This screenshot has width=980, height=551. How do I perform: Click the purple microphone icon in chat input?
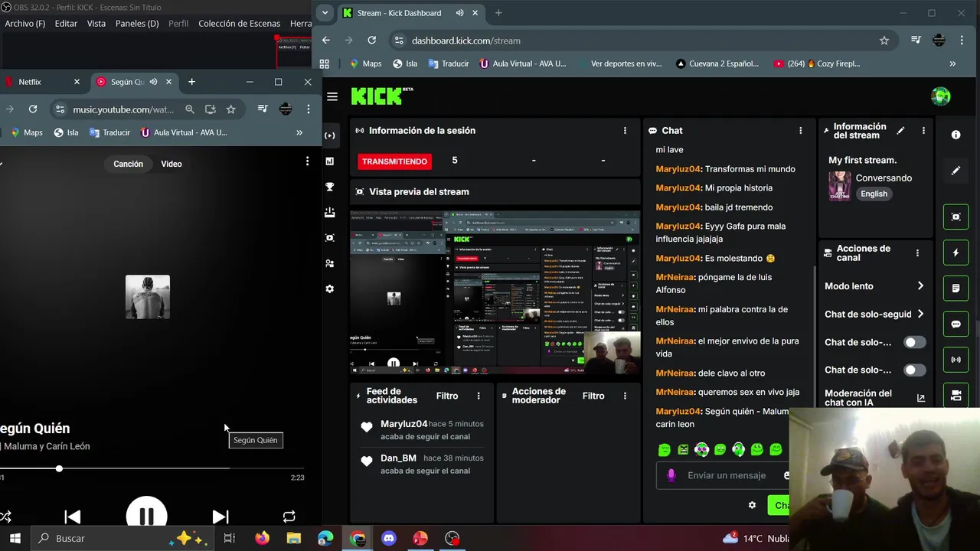[671, 475]
